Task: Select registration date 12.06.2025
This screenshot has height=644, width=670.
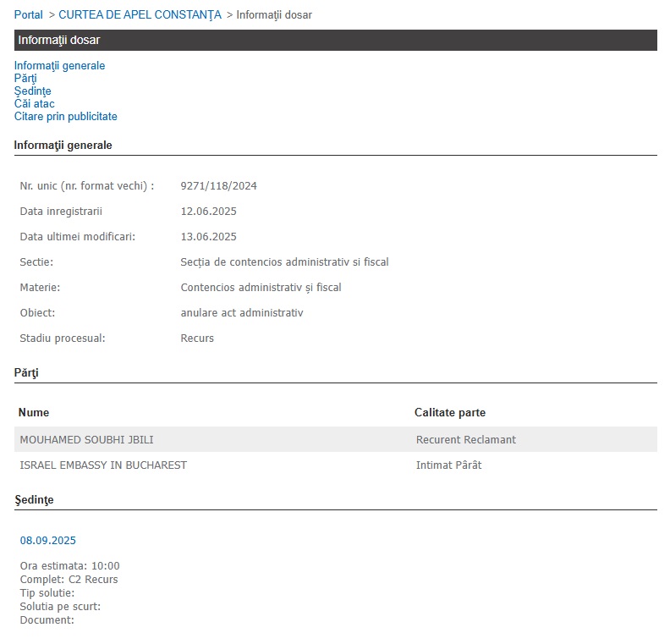Action: coord(208,211)
